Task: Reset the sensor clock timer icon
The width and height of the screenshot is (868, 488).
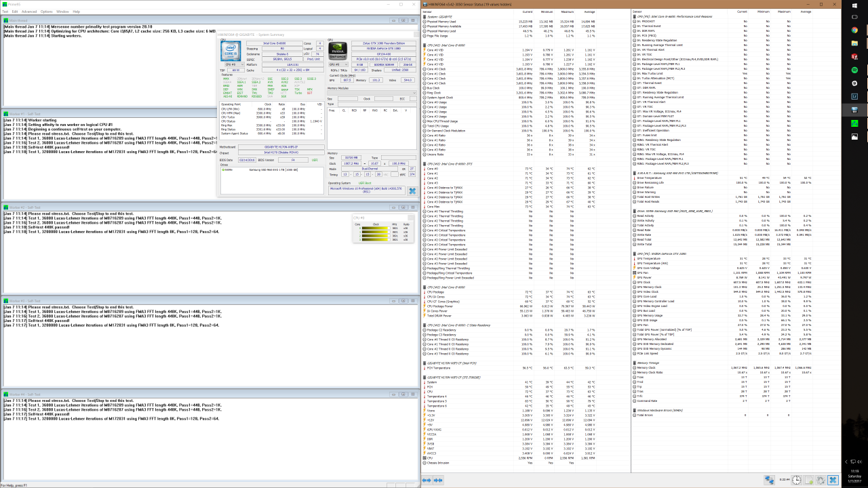Action: [x=797, y=480]
